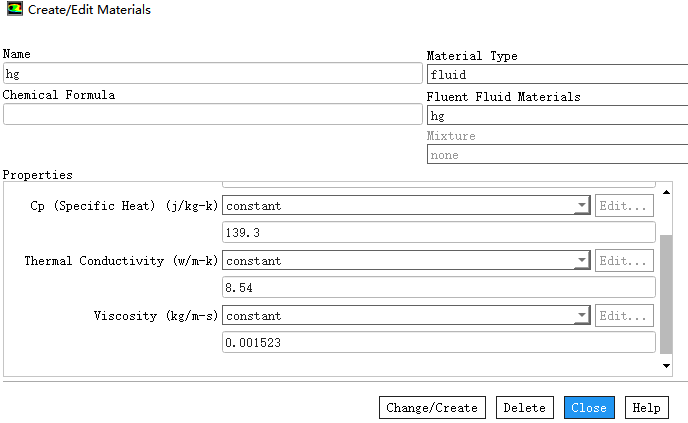The image size is (688, 423).
Task: Click the Name input field containing hg
Action: pyautogui.click(x=212, y=74)
